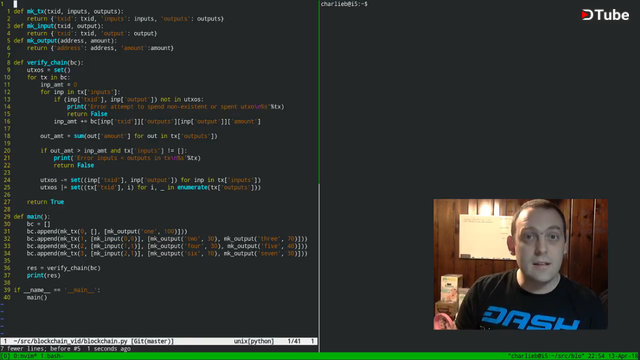Viewport: 640px width, 360px height.
Task: Click the tmux clock showing 22:54
Action: coord(596,356)
